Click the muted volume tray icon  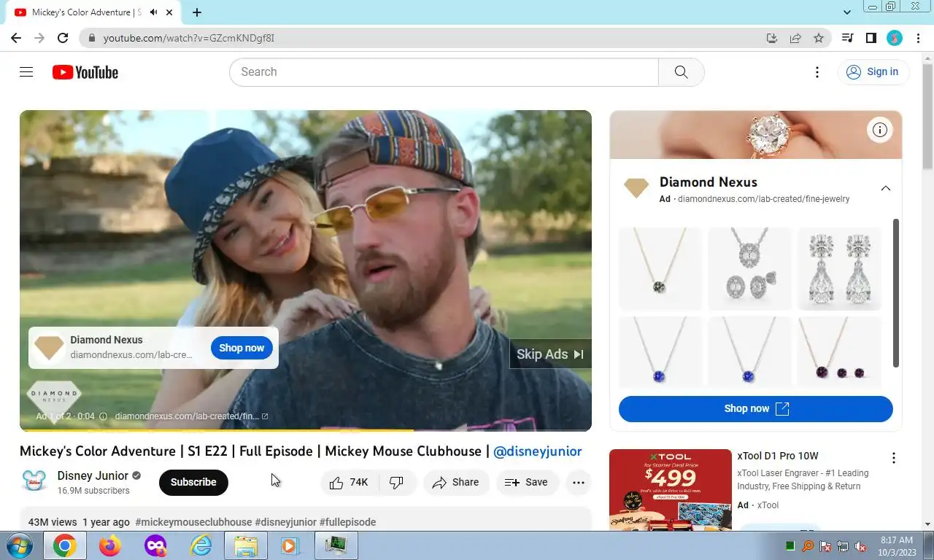click(x=860, y=545)
